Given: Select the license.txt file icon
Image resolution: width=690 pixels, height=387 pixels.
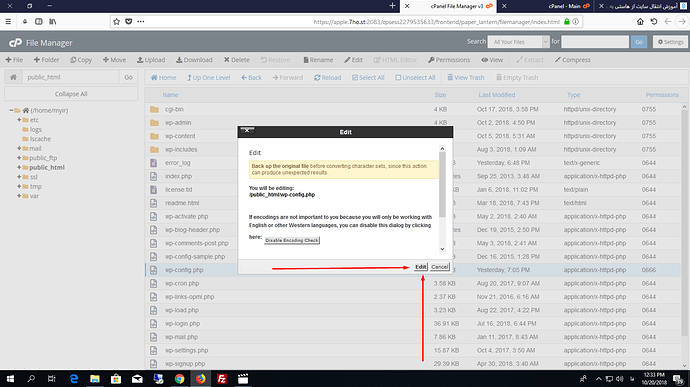Looking at the screenshot, I should (154, 190).
